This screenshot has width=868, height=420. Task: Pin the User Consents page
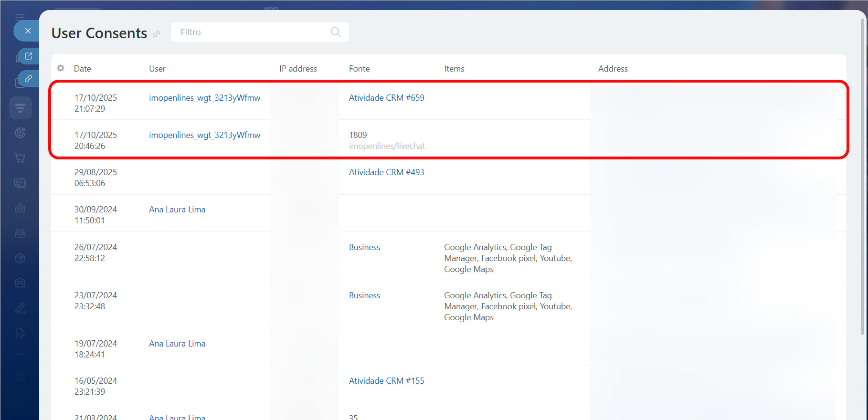pos(156,34)
